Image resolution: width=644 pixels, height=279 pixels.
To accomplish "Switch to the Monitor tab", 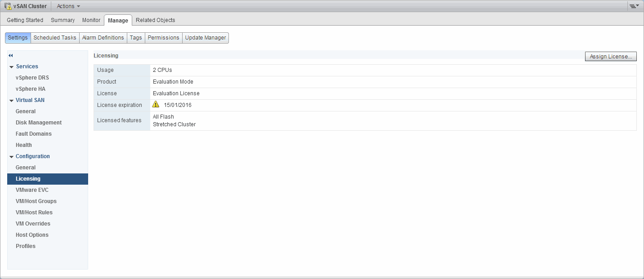I will tap(91, 20).
